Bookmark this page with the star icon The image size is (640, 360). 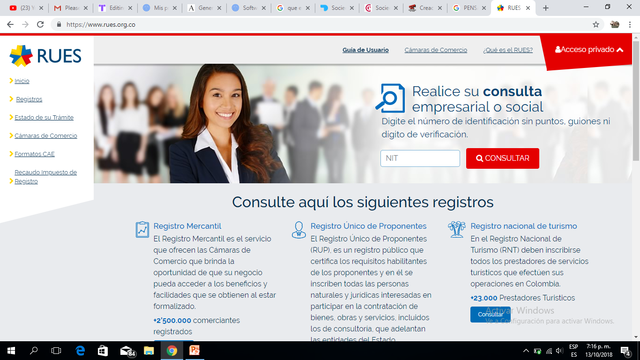click(596, 24)
